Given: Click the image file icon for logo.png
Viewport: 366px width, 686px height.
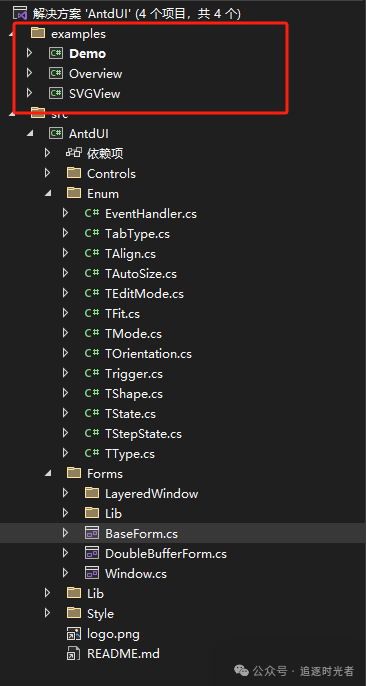Looking at the screenshot, I should coord(73,634).
